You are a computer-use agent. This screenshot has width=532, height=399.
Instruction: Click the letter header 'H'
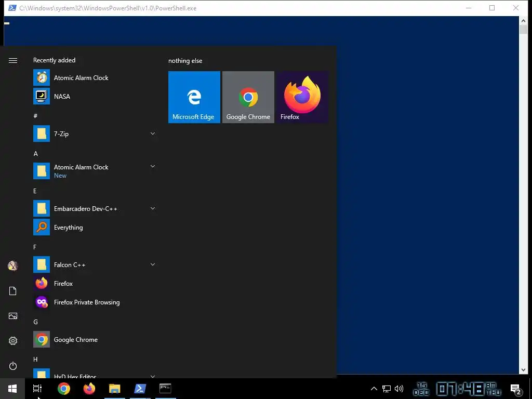click(36, 360)
